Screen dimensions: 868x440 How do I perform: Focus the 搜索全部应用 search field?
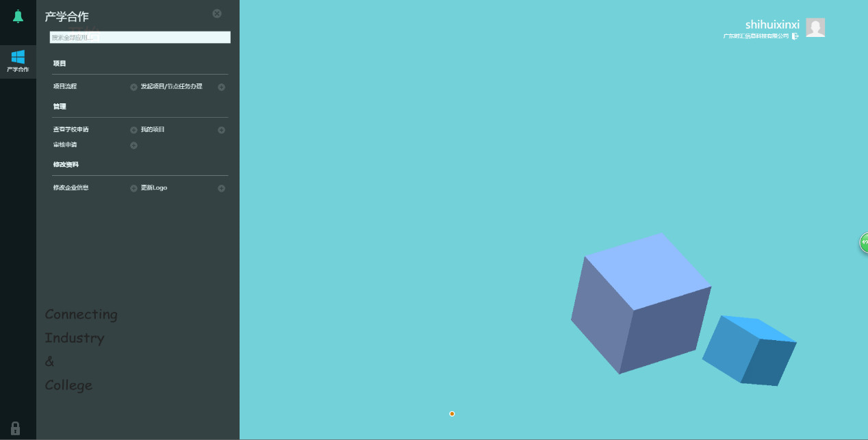tap(140, 38)
